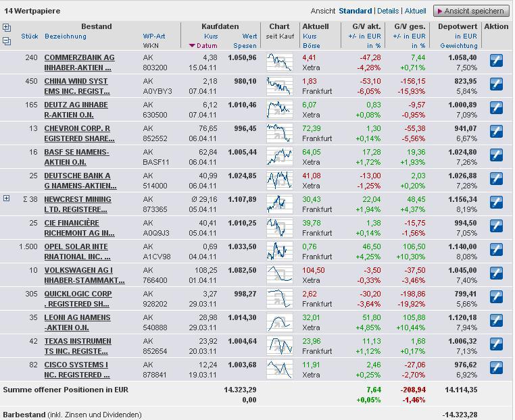This screenshot has height=420, width=515.
Task: Open Quicklogic Corp security link
Action: click(78, 298)
